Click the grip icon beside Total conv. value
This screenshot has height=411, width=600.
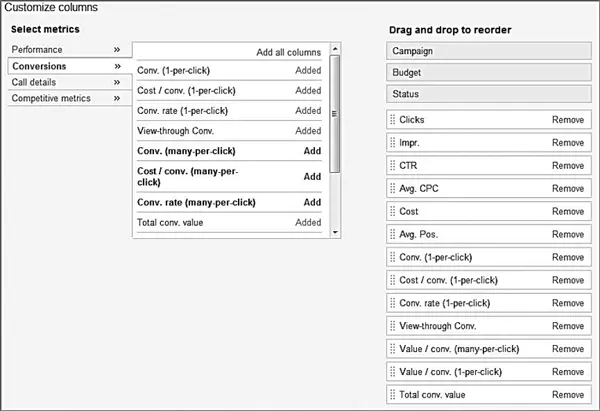(393, 395)
